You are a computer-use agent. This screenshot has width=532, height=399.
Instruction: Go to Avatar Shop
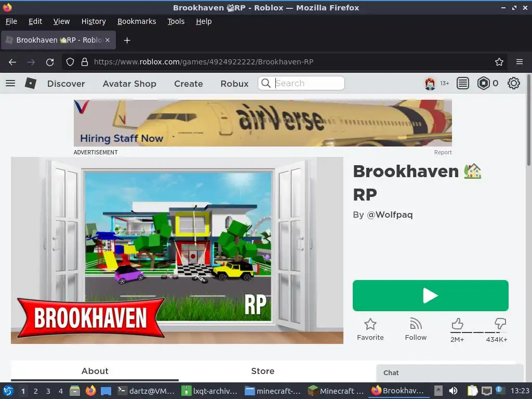click(x=129, y=84)
